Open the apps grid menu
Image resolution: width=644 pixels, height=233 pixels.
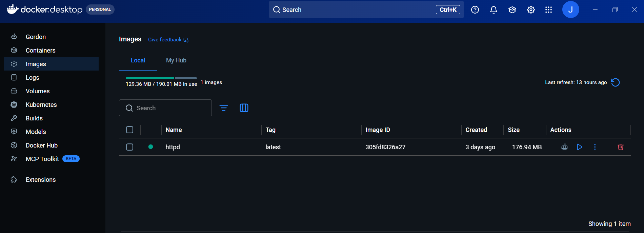(548, 10)
